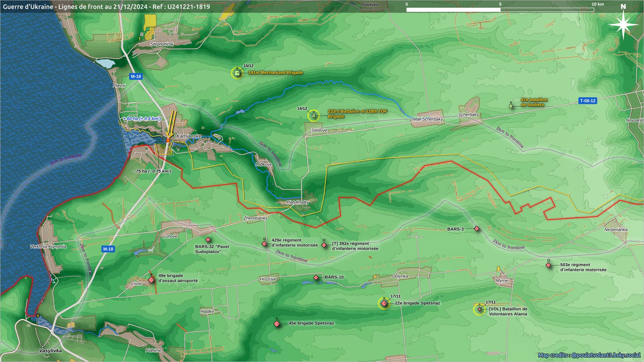This screenshot has width=644, height=362.
Task: Click the Plavni village label
Action: [x=119, y=85]
